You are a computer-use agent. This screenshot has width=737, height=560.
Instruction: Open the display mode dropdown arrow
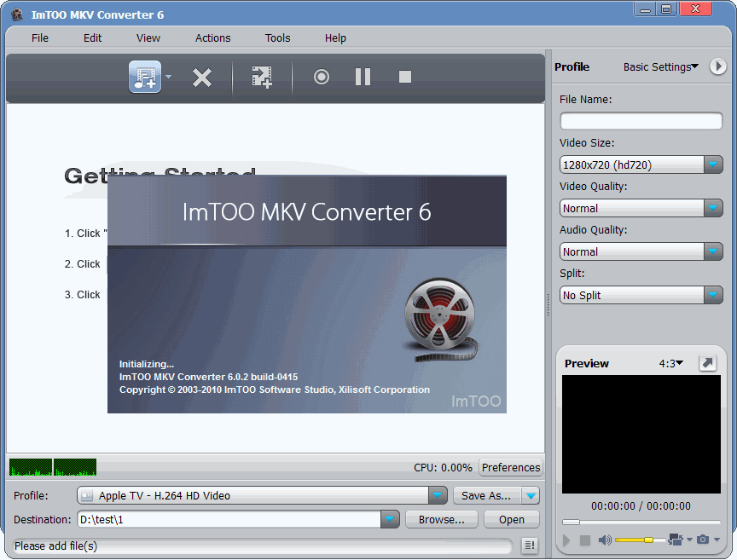pyautogui.click(x=689, y=540)
